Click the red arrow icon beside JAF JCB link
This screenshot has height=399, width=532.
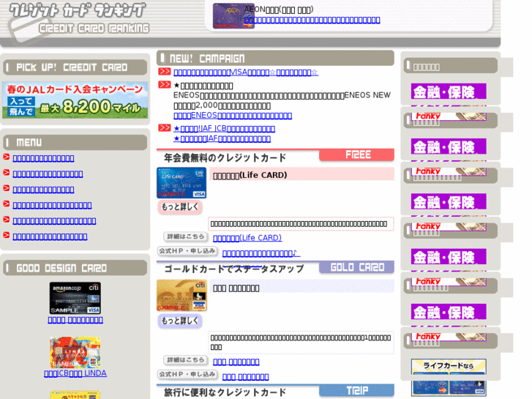[x=164, y=128]
